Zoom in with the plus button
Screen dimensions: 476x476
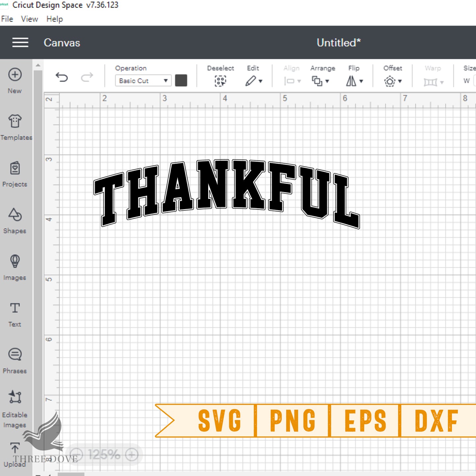pos(132,455)
